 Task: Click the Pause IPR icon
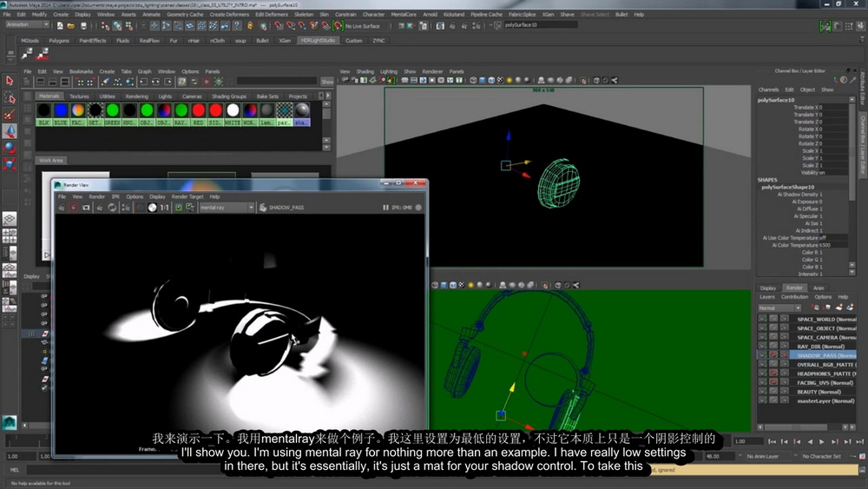click(385, 208)
